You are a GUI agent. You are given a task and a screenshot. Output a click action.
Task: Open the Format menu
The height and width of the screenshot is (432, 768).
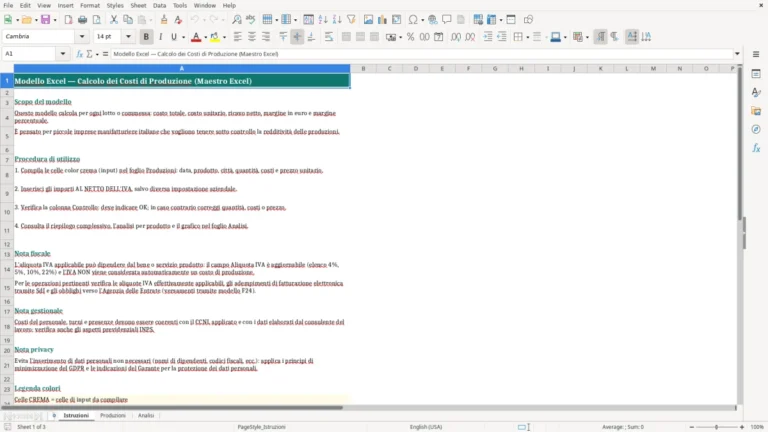coord(90,5)
